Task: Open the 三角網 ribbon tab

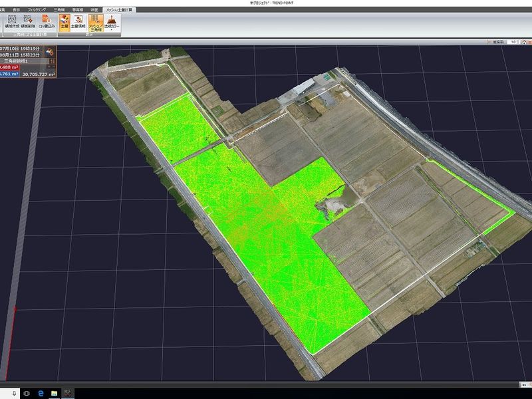Action: click(x=59, y=9)
